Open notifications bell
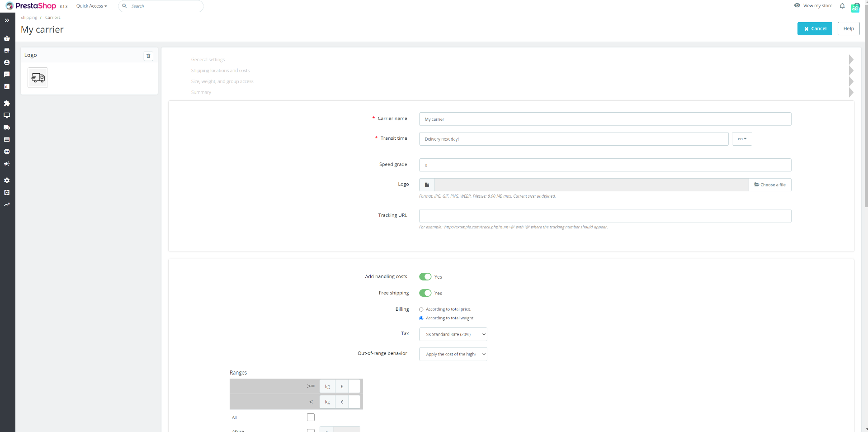This screenshot has width=868, height=432. [x=842, y=6]
